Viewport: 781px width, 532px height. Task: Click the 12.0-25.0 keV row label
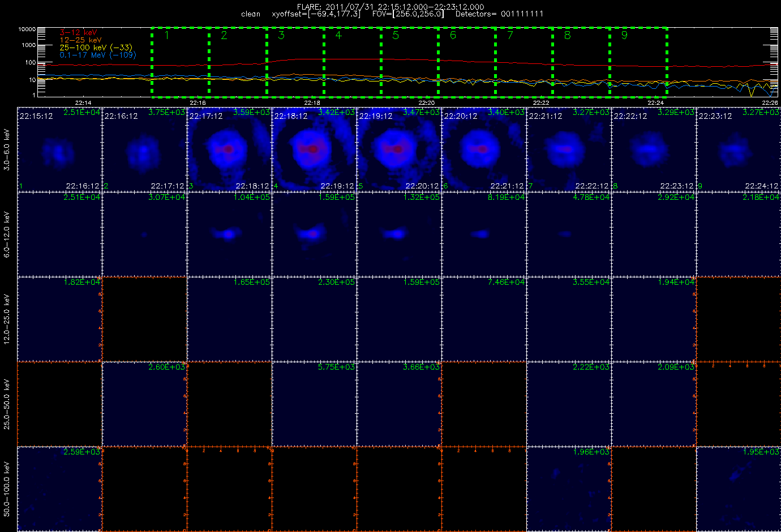[7, 319]
